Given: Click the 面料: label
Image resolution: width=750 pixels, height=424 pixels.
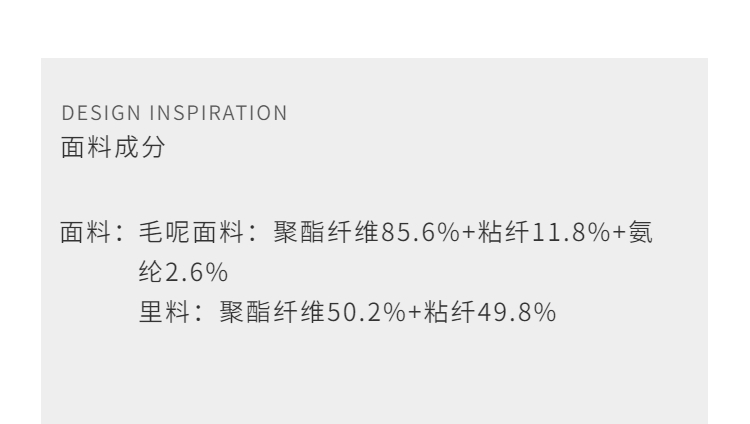Looking at the screenshot, I should click(x=88, y=234).
